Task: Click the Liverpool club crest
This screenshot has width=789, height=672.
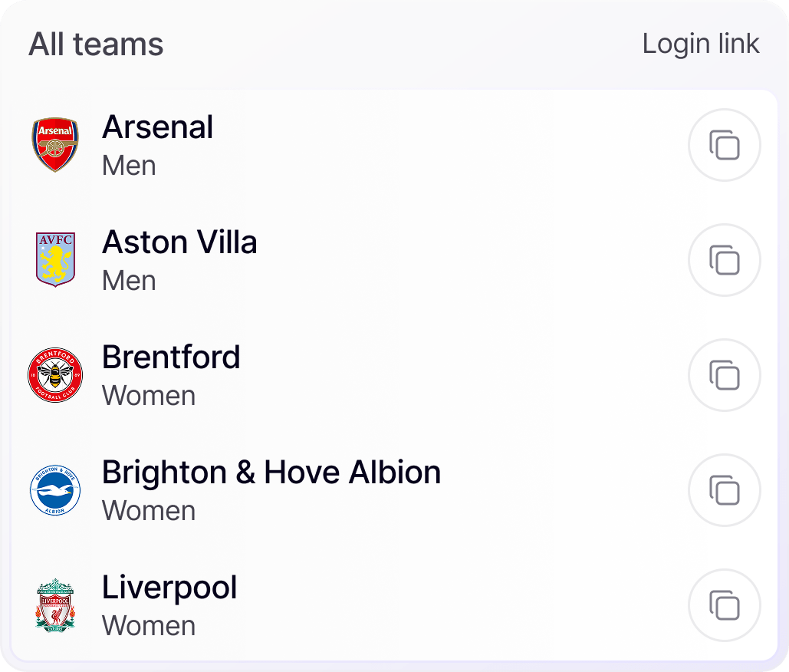Action: (x=55, y=605)
